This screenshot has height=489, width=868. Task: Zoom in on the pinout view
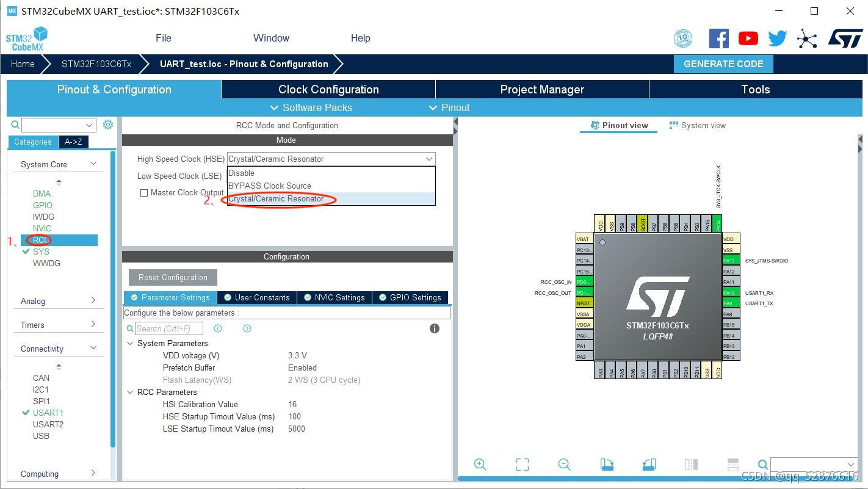tap(480, 465)
